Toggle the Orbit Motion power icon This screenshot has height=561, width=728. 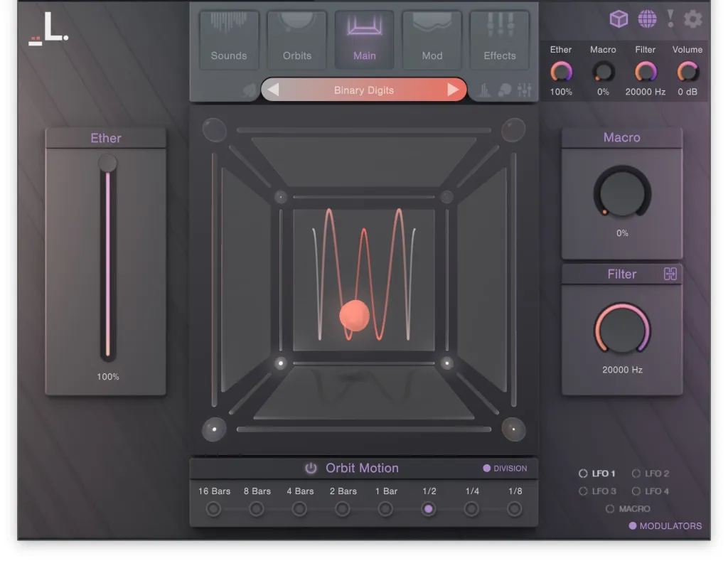pyautogui.click(x=311, y=469)
